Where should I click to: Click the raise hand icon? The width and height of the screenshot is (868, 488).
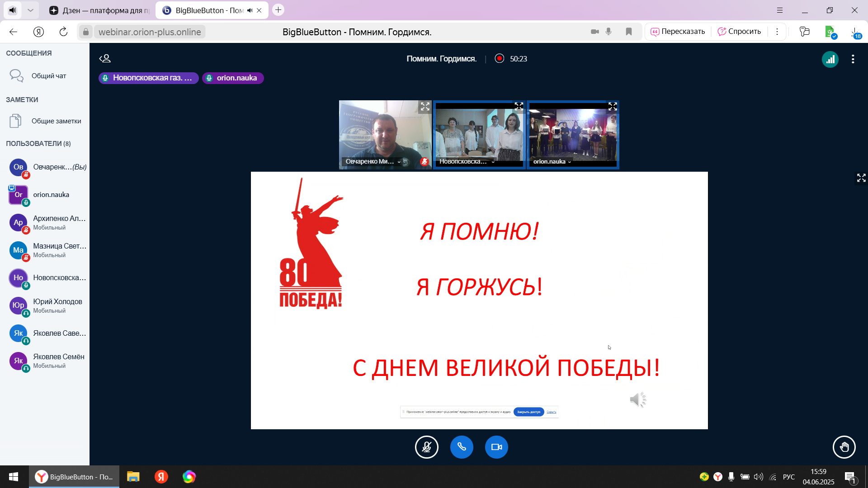[x=844, y=447]
